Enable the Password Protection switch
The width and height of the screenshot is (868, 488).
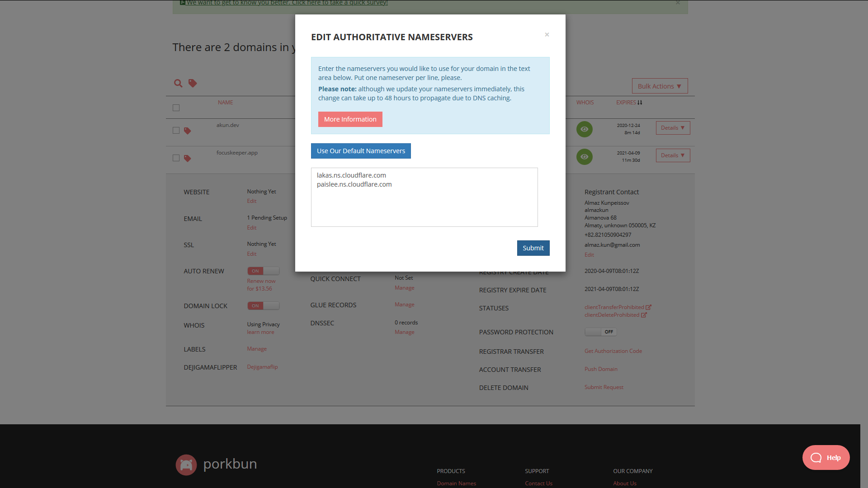(600, 332)
